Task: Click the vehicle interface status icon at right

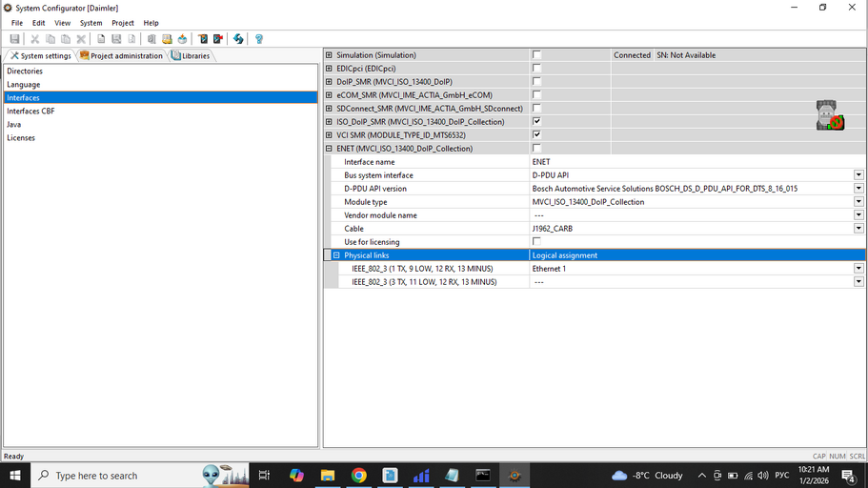Action: [830, 115]
